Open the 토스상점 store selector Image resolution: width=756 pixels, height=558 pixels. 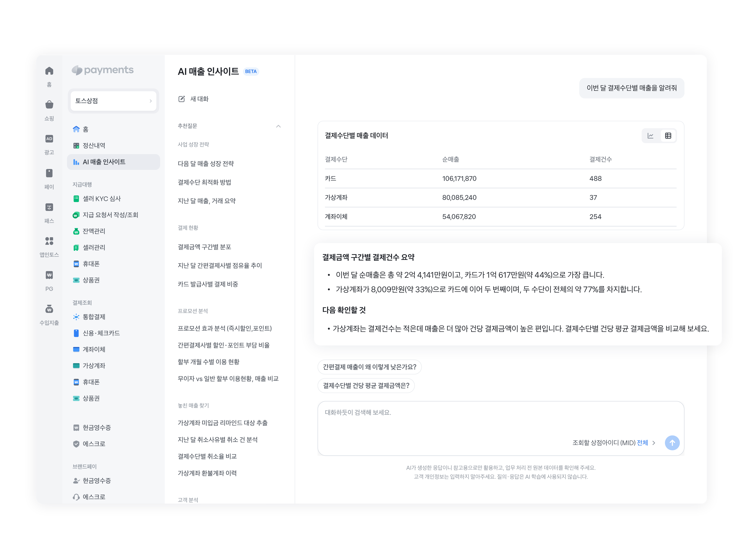click(113, 101)
